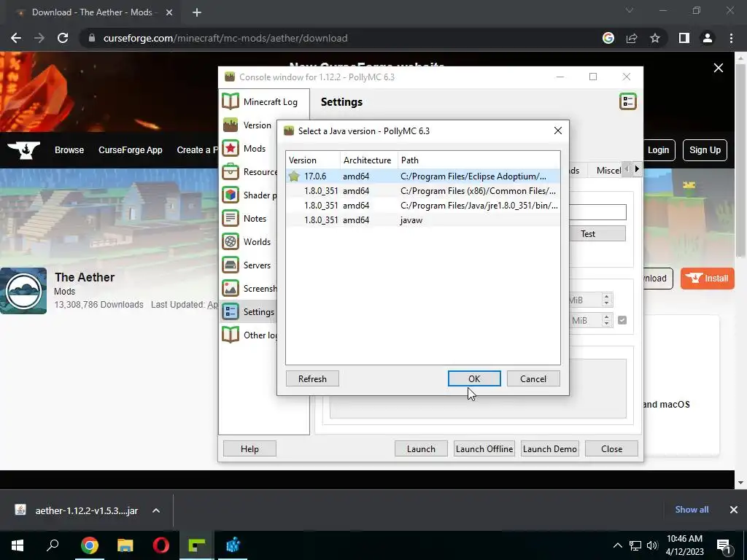Open the Notes page icon
This screenshot has width=747, height=560.
(x=231, y=218)
